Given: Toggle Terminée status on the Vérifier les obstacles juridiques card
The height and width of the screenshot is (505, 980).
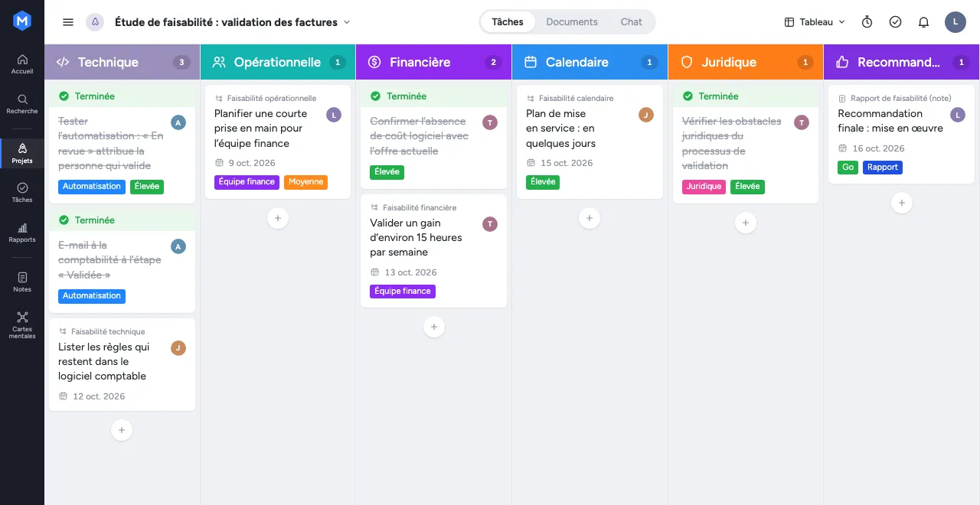Looking at the screenshot, I should click(x=688, y=96).
